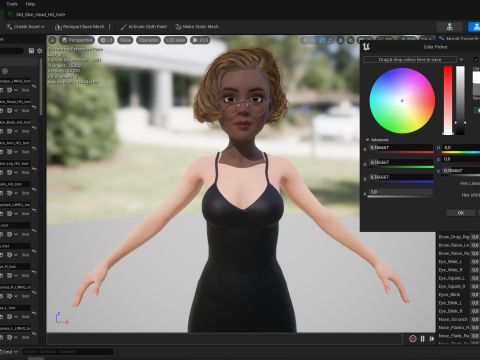Select the Morph Target Preview tab
The image size is (480, 360).
[x=459, y=39]
